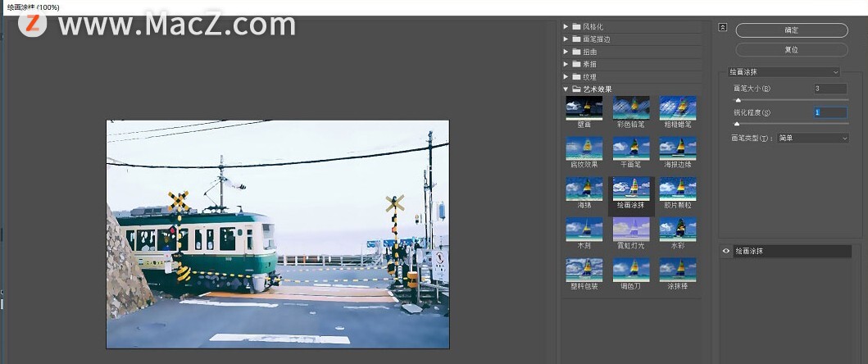Apply the 粗糙蜡笔 rough pastels filter
Screen dimensions: 868x364
[x=678, y=107]
